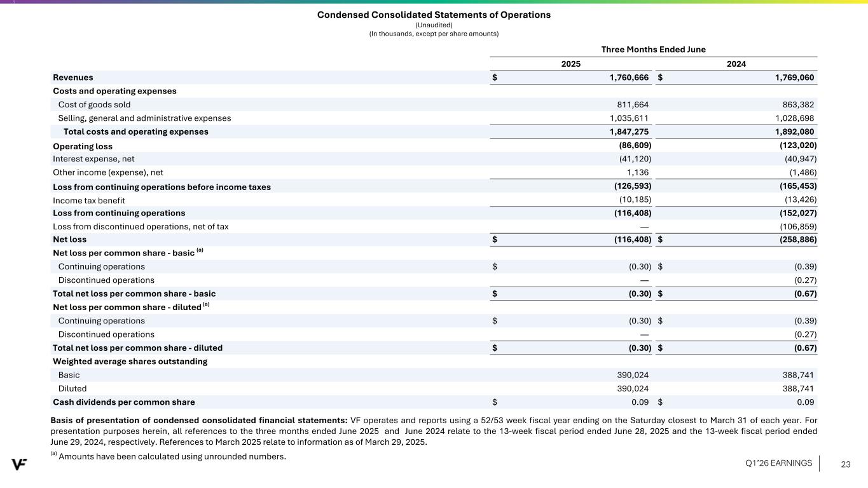
Task: Select Total costs and operating expenses label
Action: pos(135,132)
